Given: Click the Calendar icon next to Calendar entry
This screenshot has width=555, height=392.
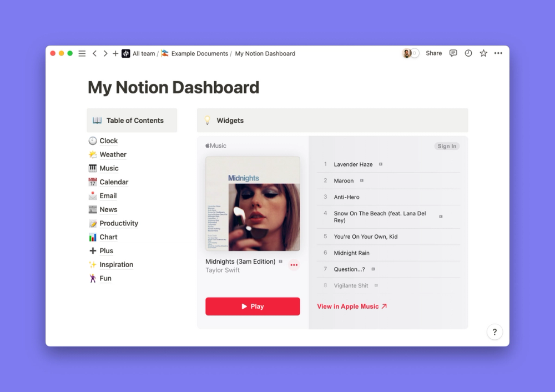Looking at the screenshot, I should click(x=92, y=182).
